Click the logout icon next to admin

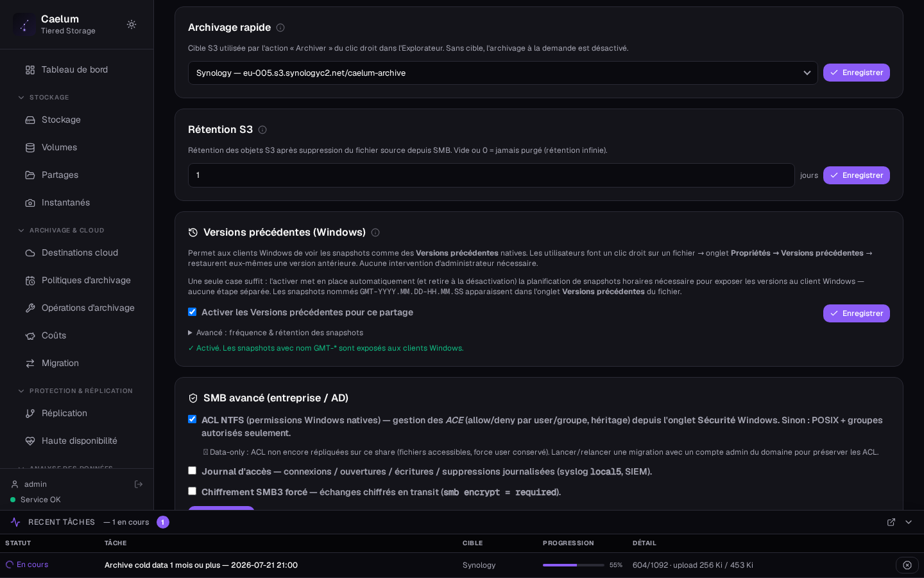pyautogui.click(x=139, y=484)
